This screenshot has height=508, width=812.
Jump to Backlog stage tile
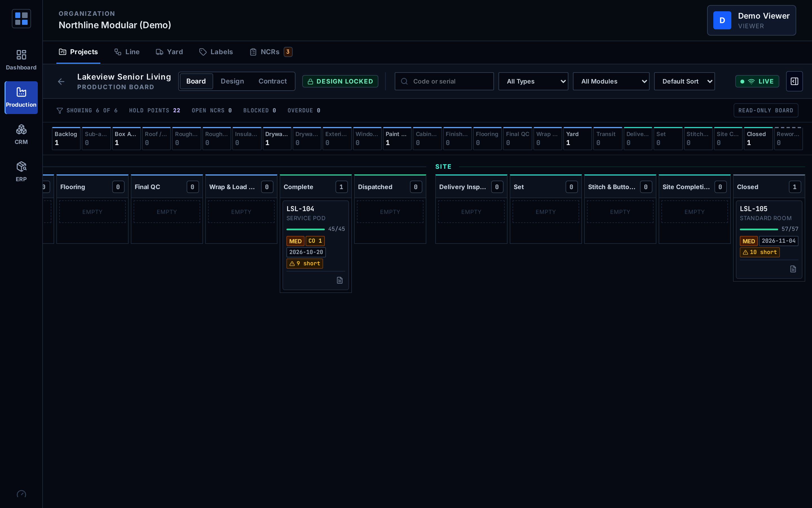pyautogui.click(x=66, y=138)
